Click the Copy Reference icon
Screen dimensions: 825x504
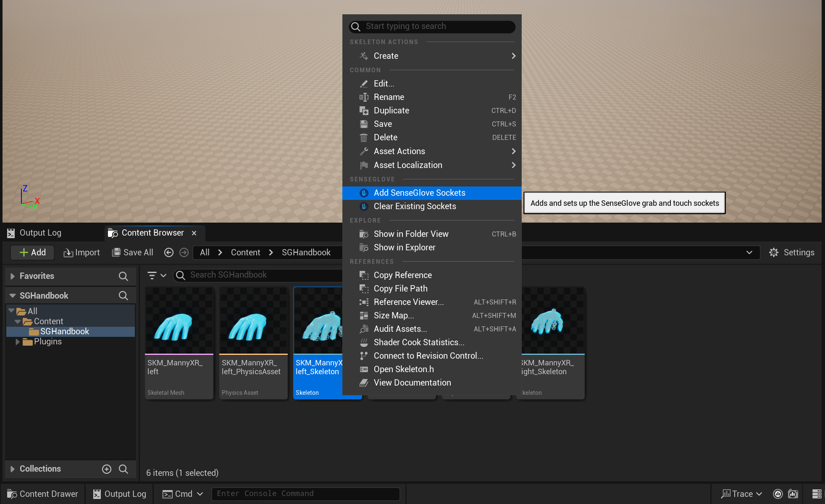[364, 275]
